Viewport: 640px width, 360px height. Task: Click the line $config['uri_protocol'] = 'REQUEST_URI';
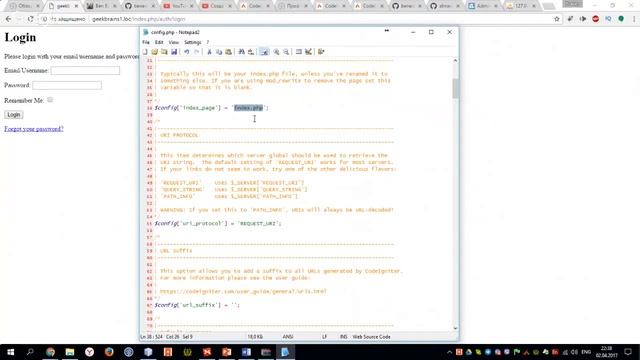[x=218, y=224]
